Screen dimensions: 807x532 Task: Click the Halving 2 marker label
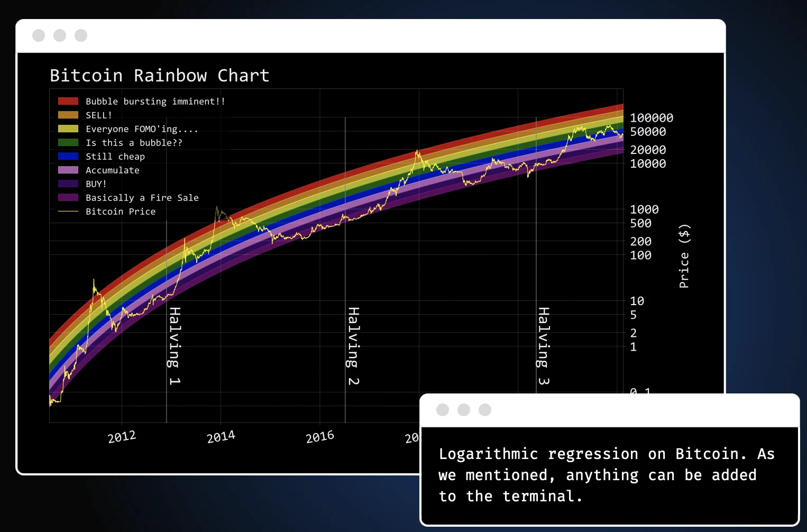point(353,346)
